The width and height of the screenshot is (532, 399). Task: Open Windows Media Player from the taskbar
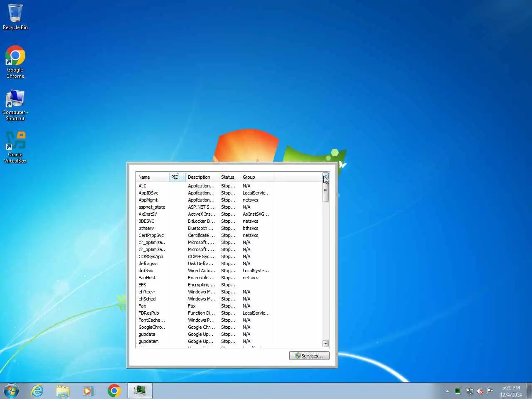[x=88, y=391]
